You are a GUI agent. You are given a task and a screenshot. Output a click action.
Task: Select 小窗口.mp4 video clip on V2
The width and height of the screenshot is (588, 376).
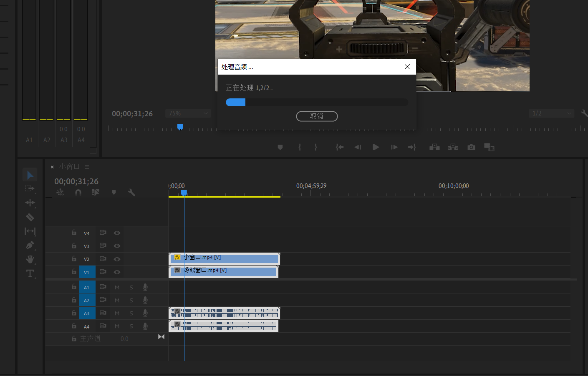coord(224,259)
